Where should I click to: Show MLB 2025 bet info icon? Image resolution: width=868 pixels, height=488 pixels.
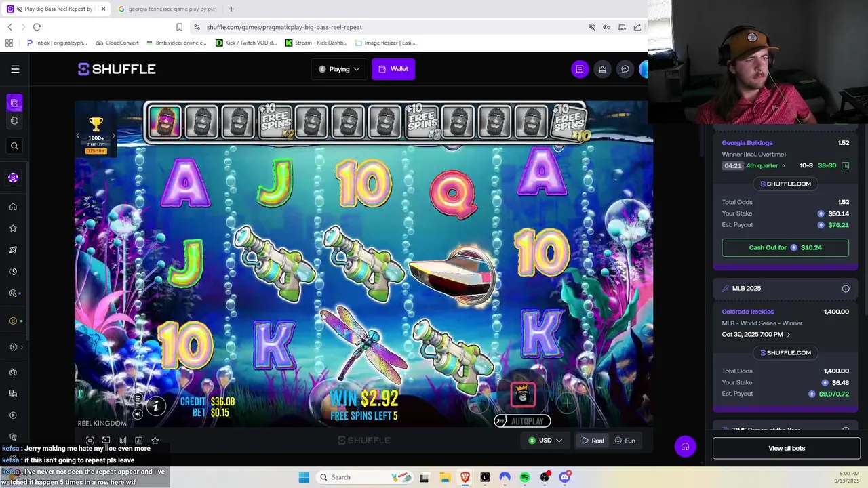(846, 289)
